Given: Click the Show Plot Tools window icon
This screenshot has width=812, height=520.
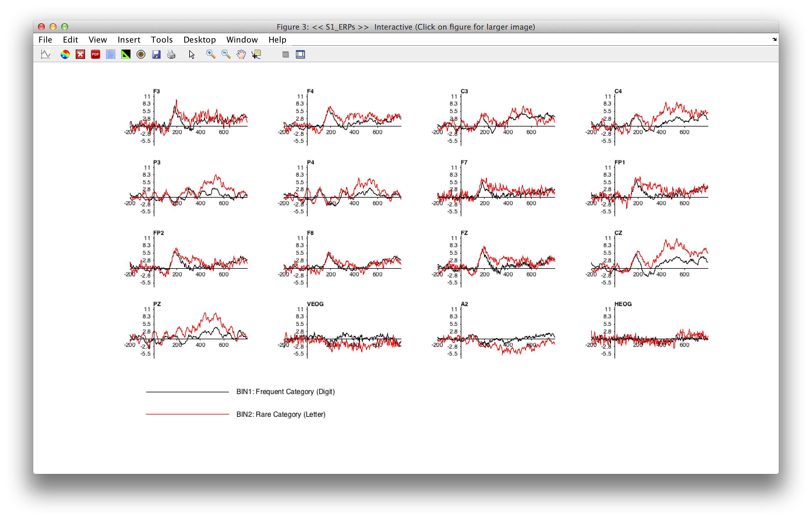Looking at the screenshot, I should coord(300,55).
